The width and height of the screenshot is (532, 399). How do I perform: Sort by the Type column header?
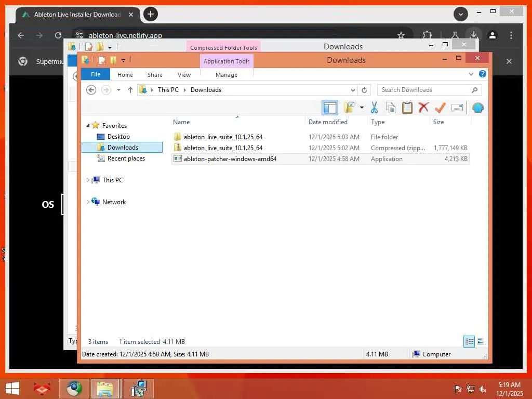(x=378, y=122)
